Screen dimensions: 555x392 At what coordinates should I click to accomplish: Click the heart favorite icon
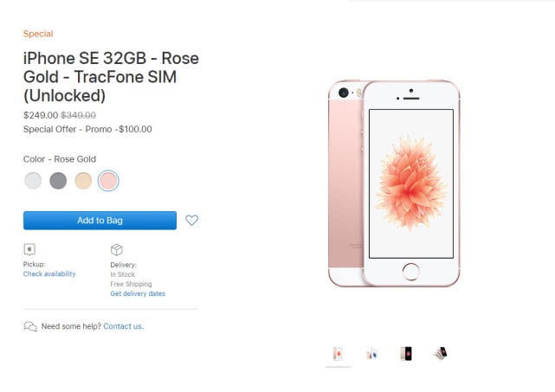(x=192, y=221)
